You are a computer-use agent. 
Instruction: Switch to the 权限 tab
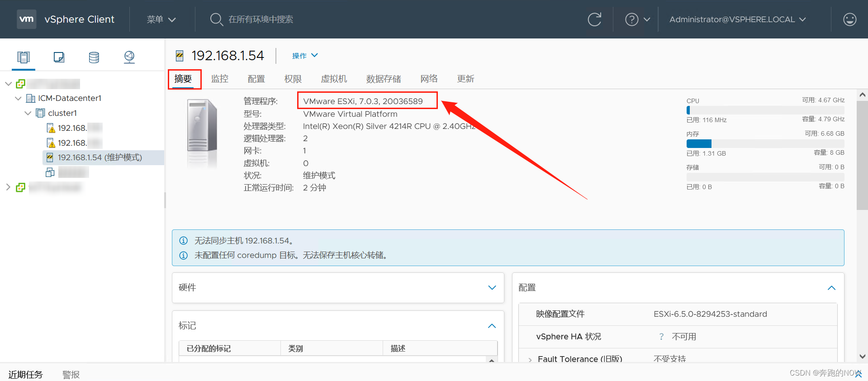pyautogui.click(x=293, y=79)
